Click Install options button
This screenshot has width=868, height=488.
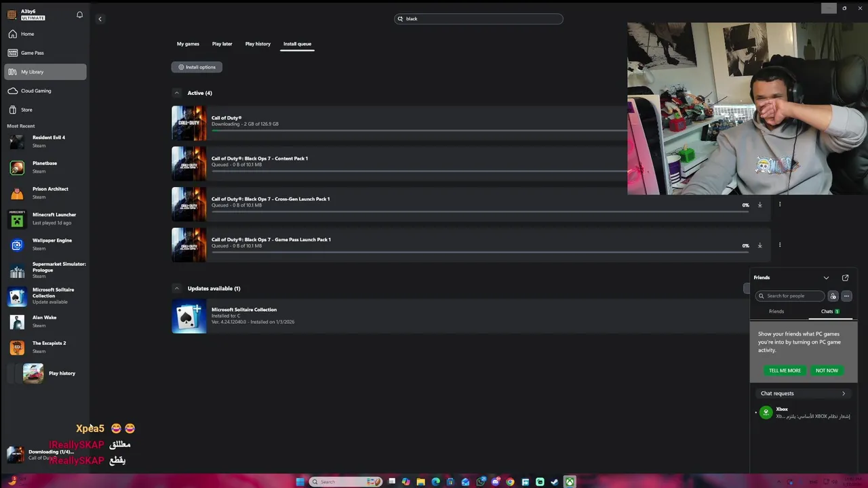pos(197,67)
